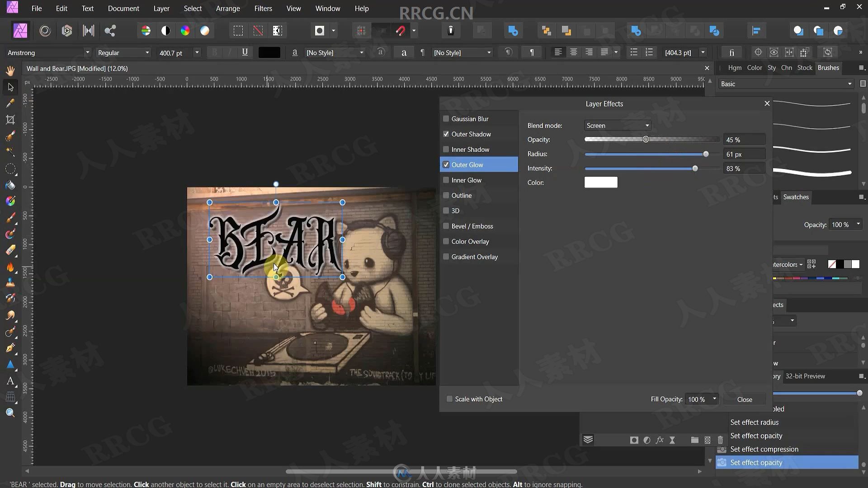Screen dimensions: 868x488
Task: Apply Auto Colors wheel icon
Action: [185, 31]
